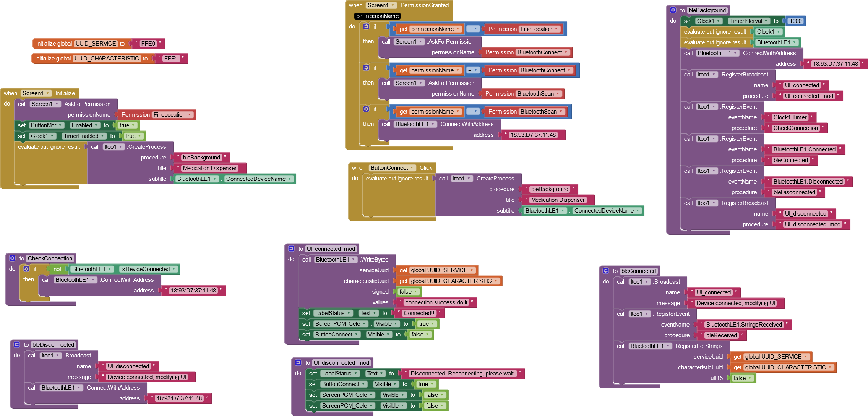
Task: Click mutator gear icon on bleBackground procedure
Action: click(x=673, y=10)
